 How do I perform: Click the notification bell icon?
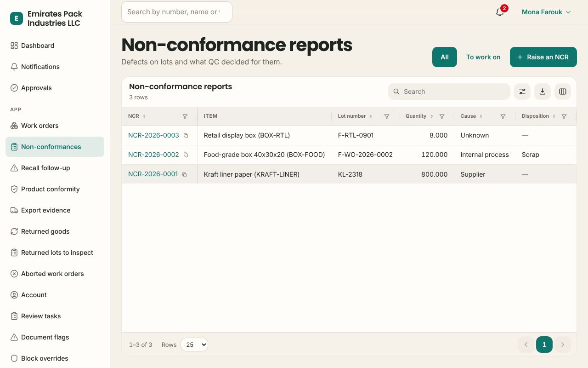tap(500, 12)
